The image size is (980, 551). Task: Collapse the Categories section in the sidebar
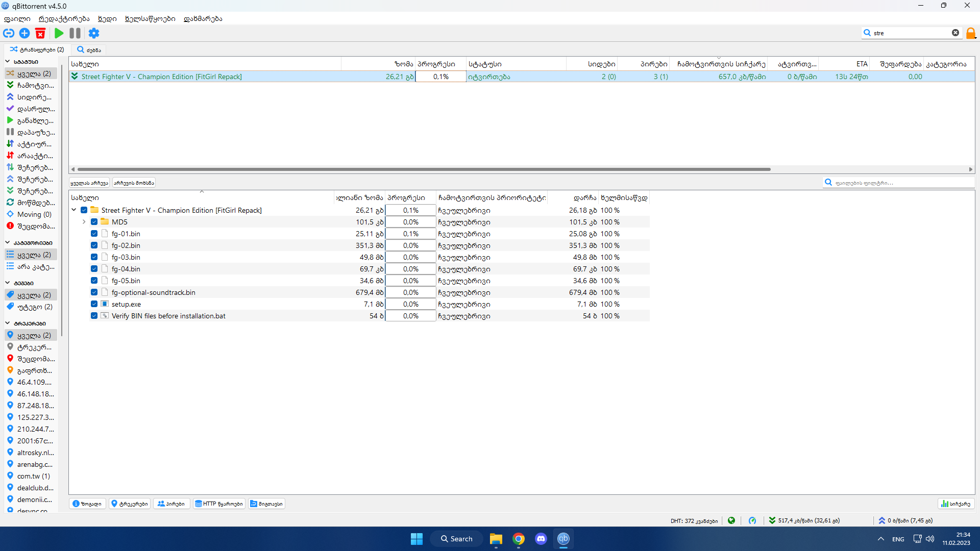point(8,242)
